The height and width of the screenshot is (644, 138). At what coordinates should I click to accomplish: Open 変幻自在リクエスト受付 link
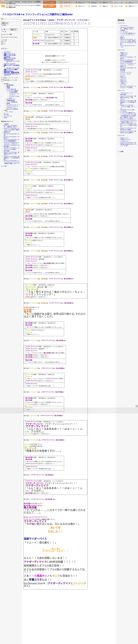click(x=13, y=68)
